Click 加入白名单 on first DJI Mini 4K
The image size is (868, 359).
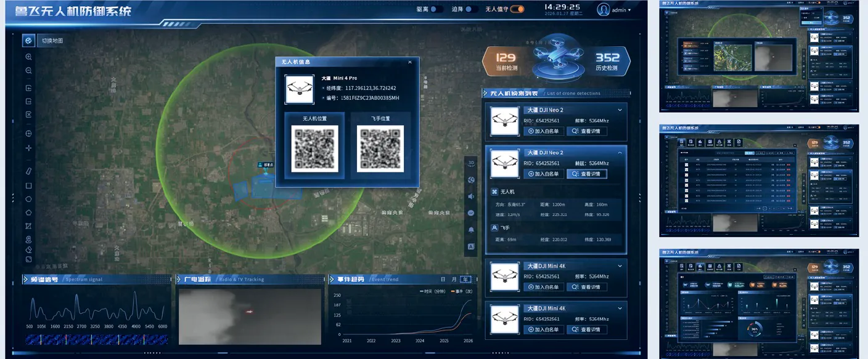pos(543,287)
